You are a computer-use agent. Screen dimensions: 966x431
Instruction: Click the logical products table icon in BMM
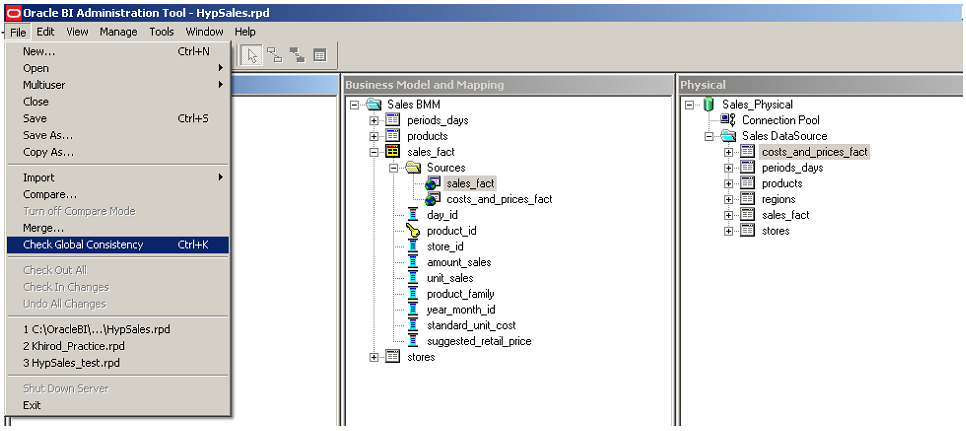(392, 136)
